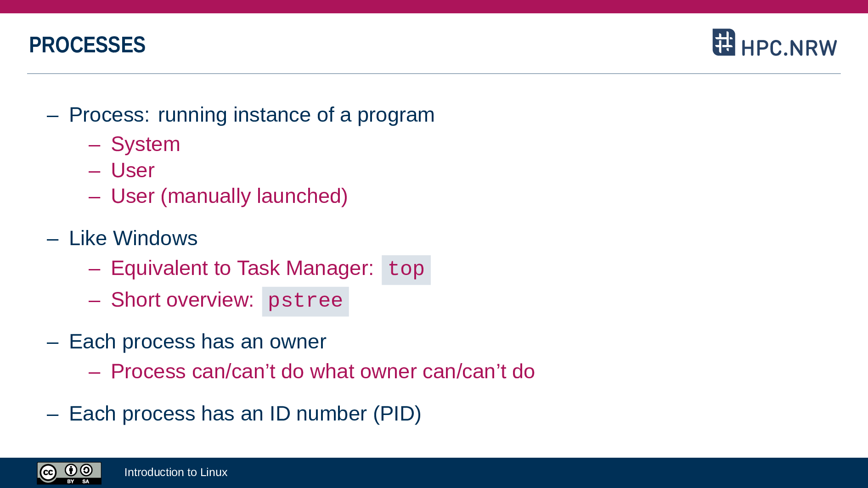Select the PROCESSES slide title

[87, 45]
